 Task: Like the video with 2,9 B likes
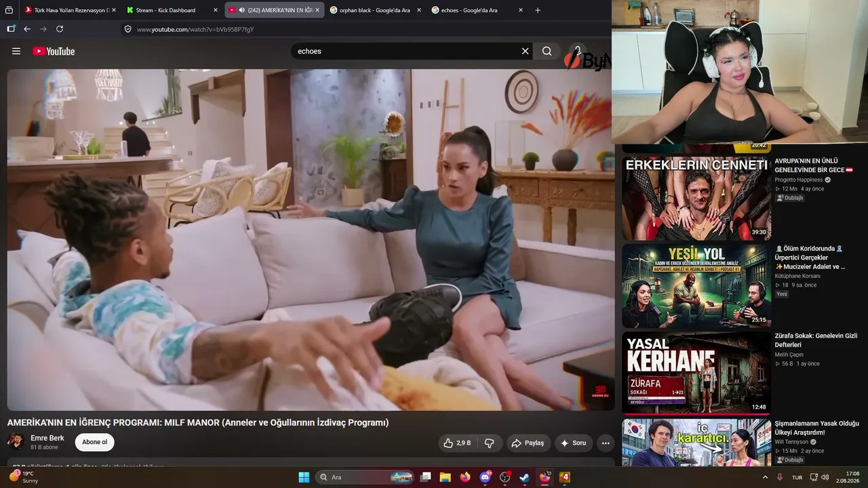[x=457, y=443]
